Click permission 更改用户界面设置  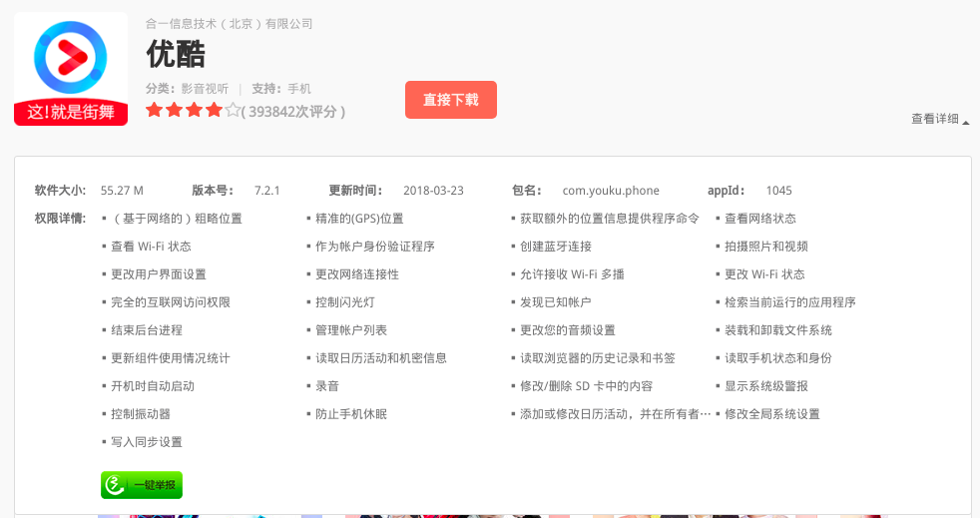point(158,274)
